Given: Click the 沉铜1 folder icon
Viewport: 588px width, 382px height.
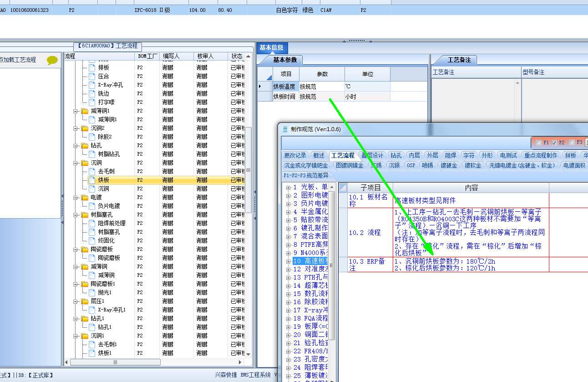Looking at the screenshot, I should pos(85,336).
